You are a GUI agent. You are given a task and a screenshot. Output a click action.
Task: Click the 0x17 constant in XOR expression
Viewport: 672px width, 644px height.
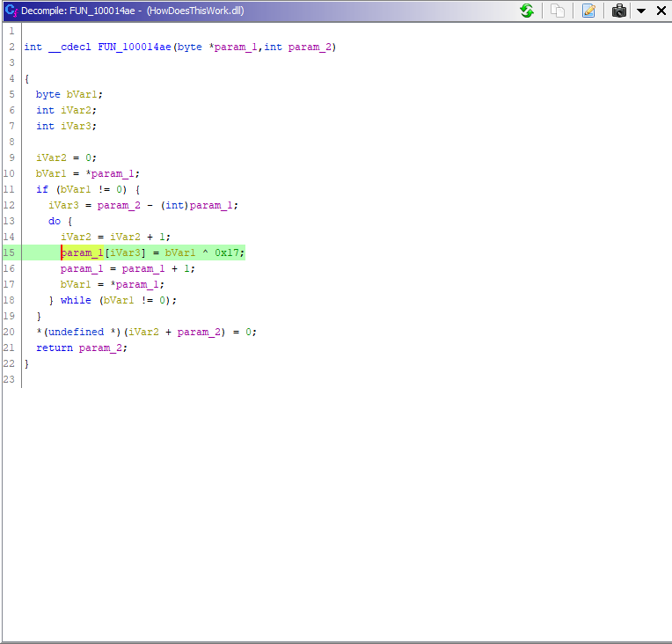(230, 252)
